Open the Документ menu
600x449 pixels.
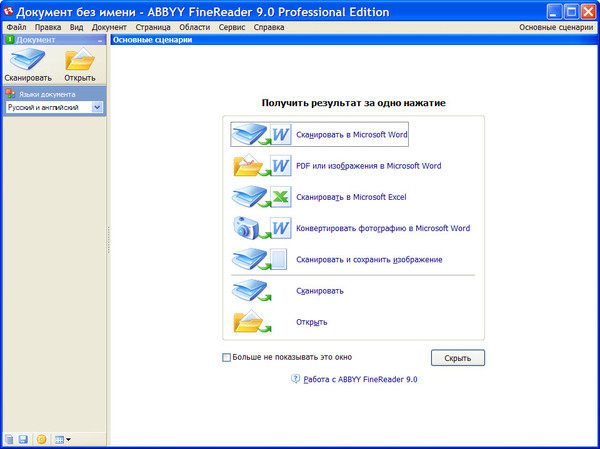pos(109,27)
